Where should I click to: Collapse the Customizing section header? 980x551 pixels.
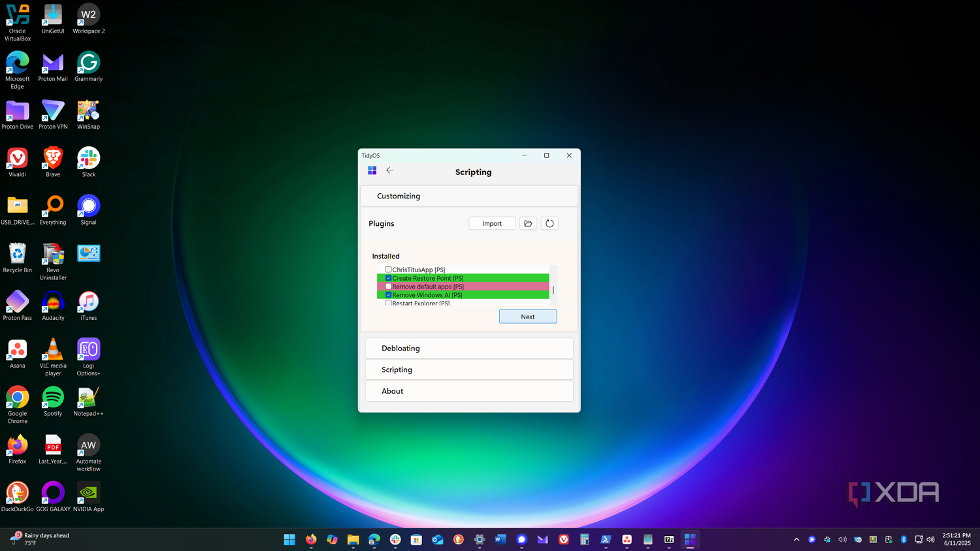point(469,196)
